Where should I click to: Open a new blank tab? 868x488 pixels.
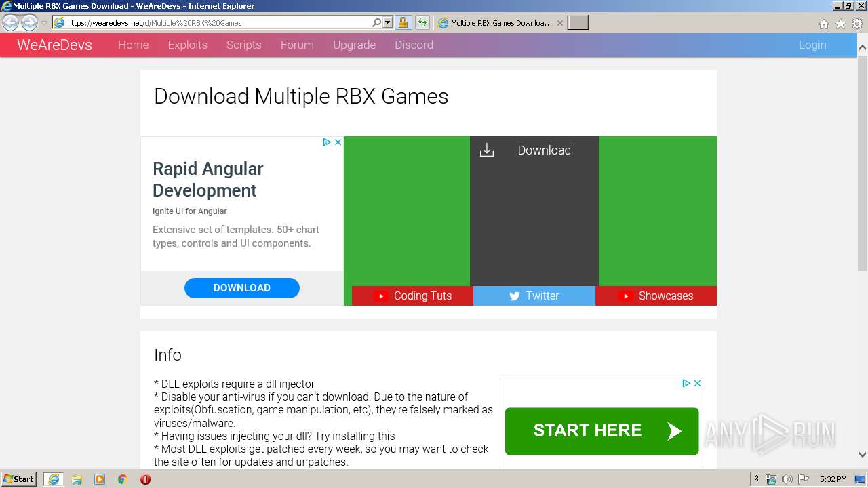coord(578,23)
